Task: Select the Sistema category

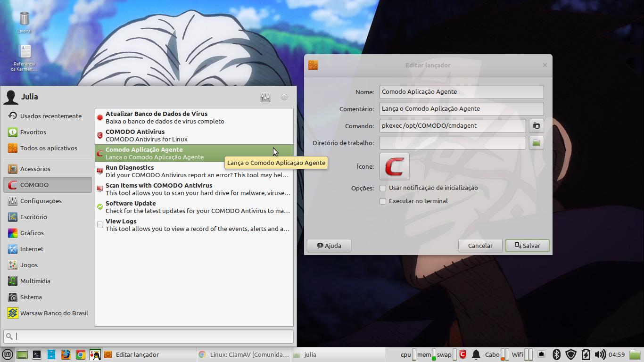Action: pyautogui.click(x=48, y=297)
